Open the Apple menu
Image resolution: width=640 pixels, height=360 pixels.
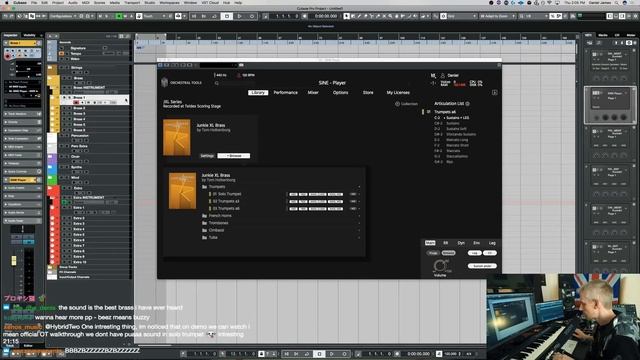click(x=6, y=2)
